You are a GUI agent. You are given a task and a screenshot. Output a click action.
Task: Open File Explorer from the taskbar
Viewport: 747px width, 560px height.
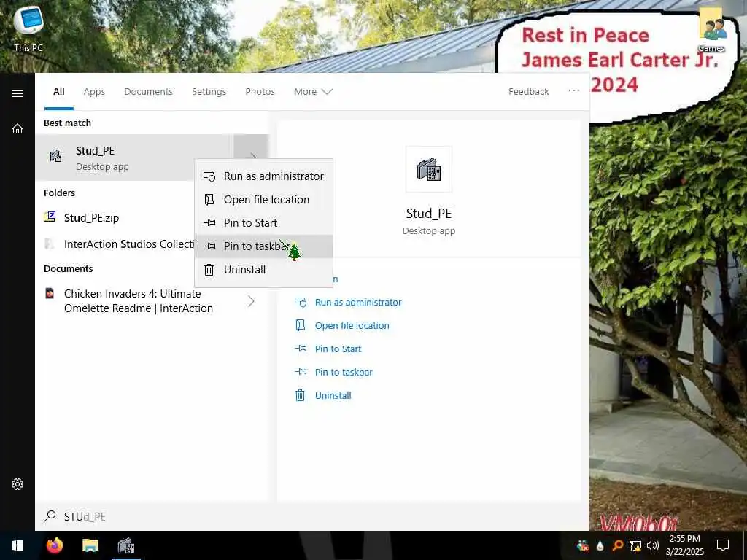point(90,545)
